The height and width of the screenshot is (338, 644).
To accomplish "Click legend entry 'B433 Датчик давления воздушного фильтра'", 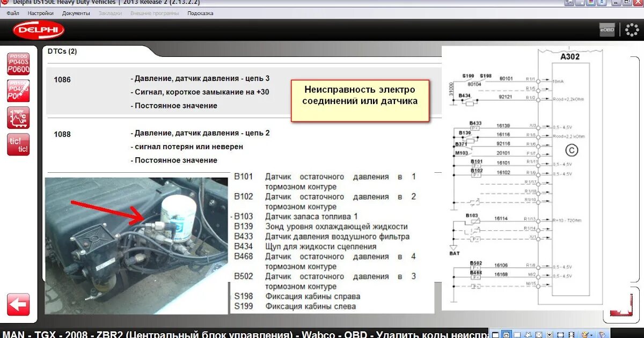I will tap(322, 236).
